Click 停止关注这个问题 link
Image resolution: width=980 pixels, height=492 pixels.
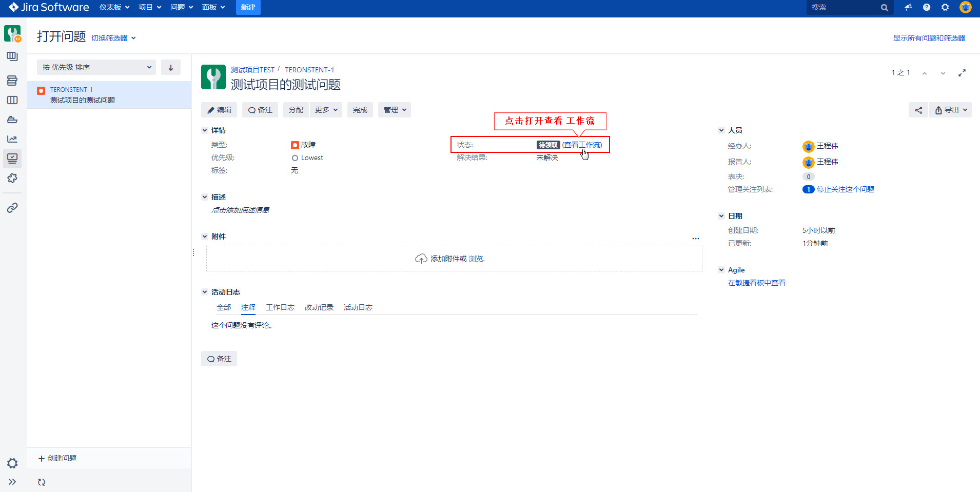tap(845, 189)
